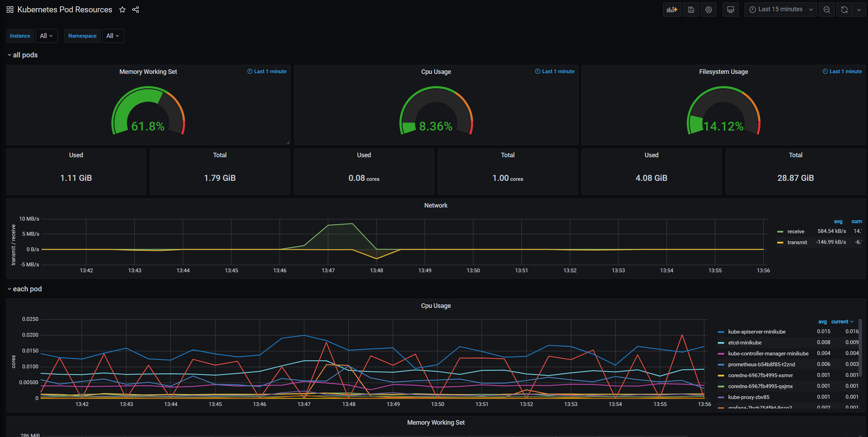Open the Last 15 minutes time picker

[x=780, y=9]
